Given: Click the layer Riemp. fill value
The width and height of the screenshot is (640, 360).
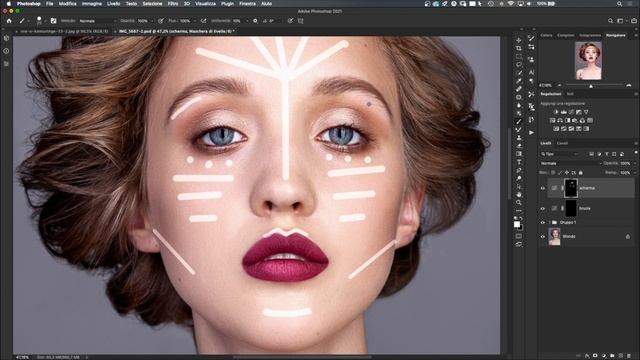Looking at the screenshot, I should coord(626,173).
